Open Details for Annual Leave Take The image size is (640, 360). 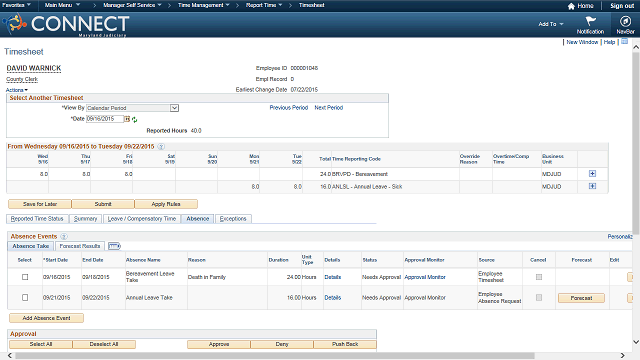point(333,298)
